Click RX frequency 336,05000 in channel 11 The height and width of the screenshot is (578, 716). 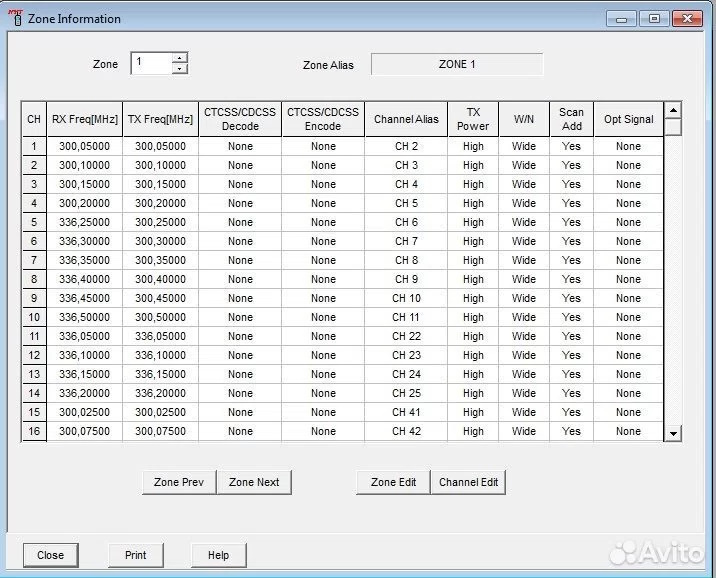pyautogui.click(x=84, y=336)
